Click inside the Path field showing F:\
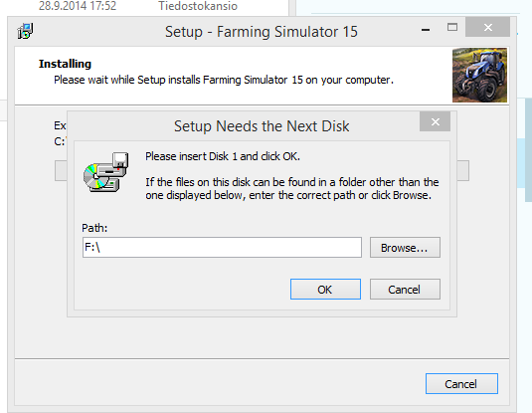The height and width of the screenshot is (413, 532). tap(222, 248)
